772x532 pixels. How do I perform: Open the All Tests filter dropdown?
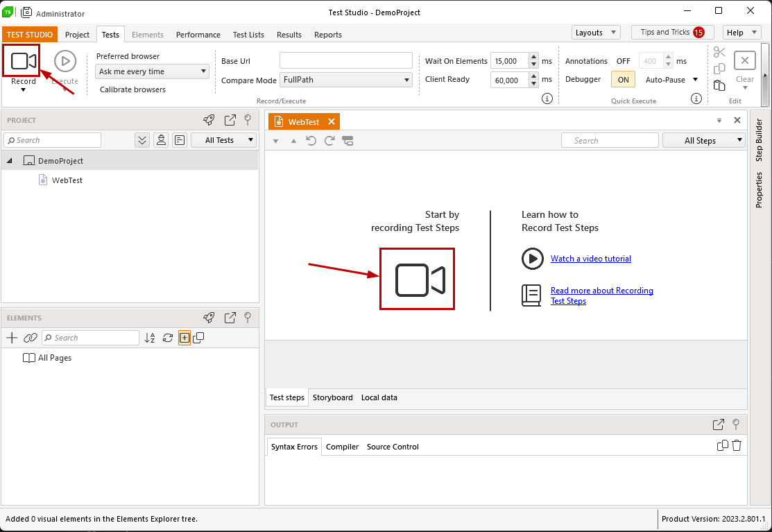[x=224, y=140]
